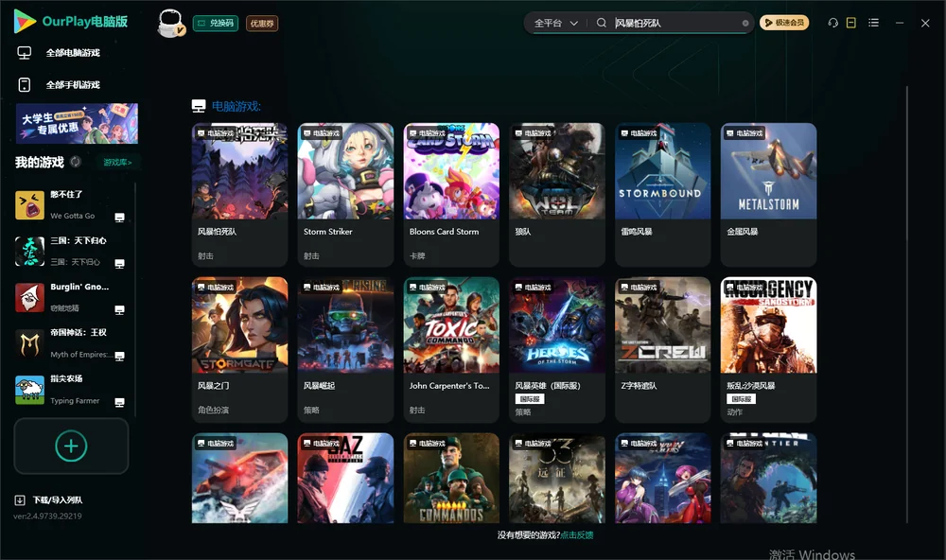Open the Stormbound game card

662,194
